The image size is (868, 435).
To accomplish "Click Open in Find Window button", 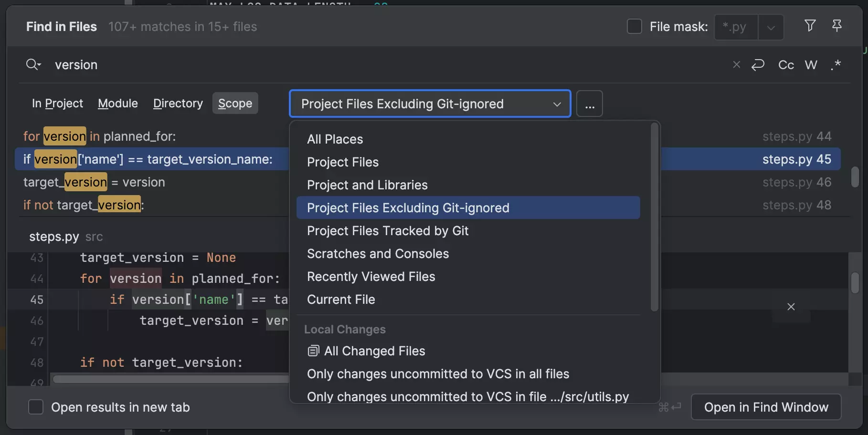I will 766,407.
